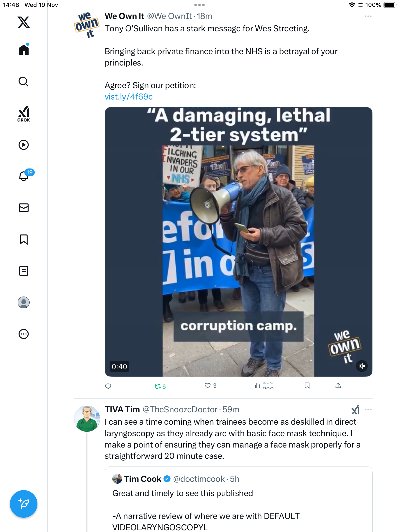399x532 pixels.
Task: Open the Search magnifier in the sidebar
Action: pyautogui.click(x=24, y=82)
